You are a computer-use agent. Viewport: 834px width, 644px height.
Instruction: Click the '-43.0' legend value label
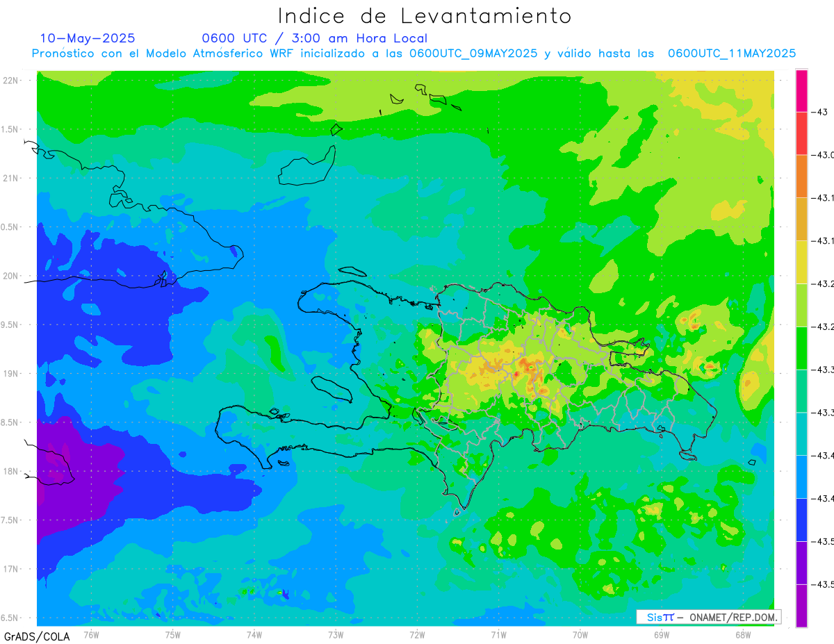point(824,155)
